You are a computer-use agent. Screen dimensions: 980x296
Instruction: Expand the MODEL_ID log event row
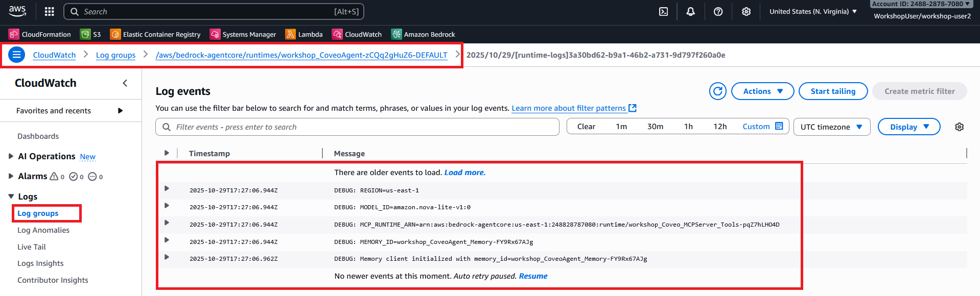pyautogui.click(x=167, y=206)
